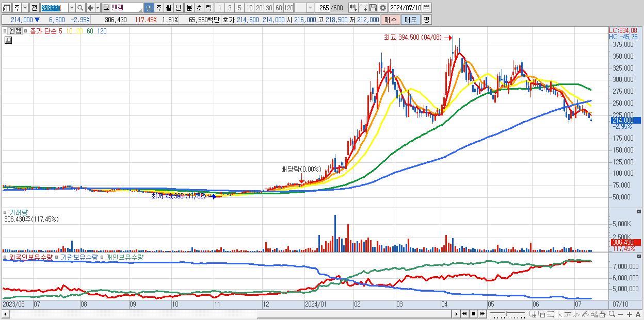Toggle the 외국인보유수량 legend checkbox

(6, 257)
